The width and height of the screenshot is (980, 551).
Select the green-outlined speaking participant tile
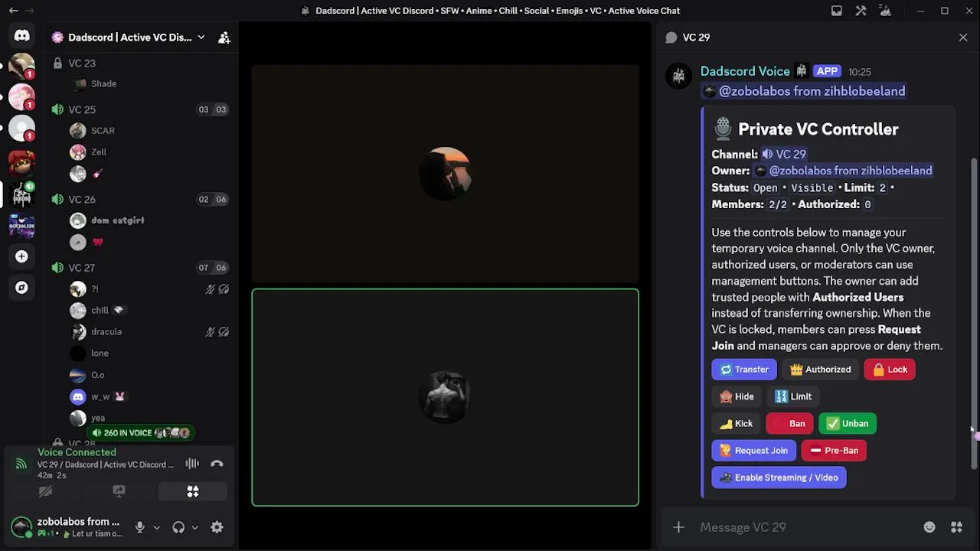point(445,397)
